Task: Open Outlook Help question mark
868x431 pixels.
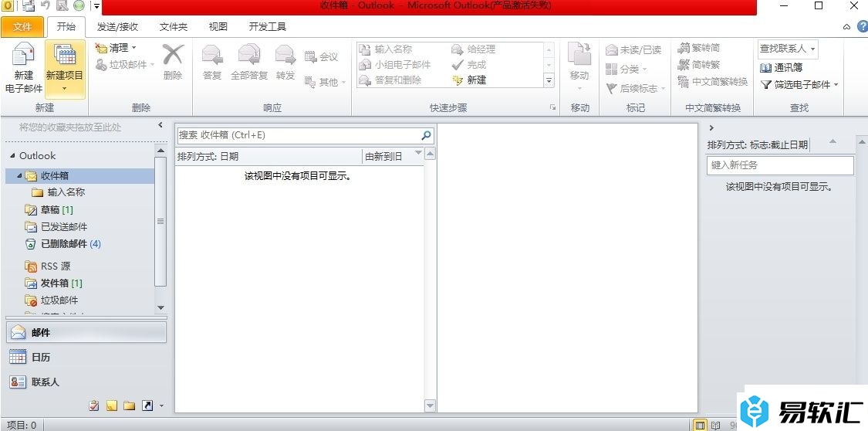Action: pyautogui.click(x=863, y=26)
